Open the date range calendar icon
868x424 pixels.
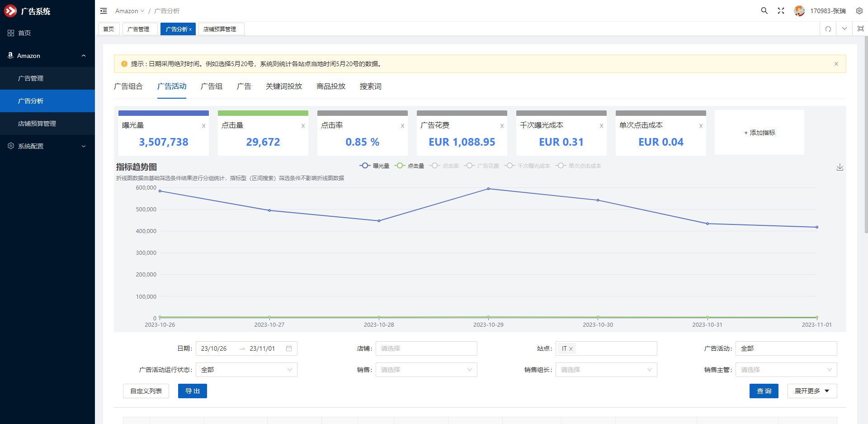coord(289,348)
